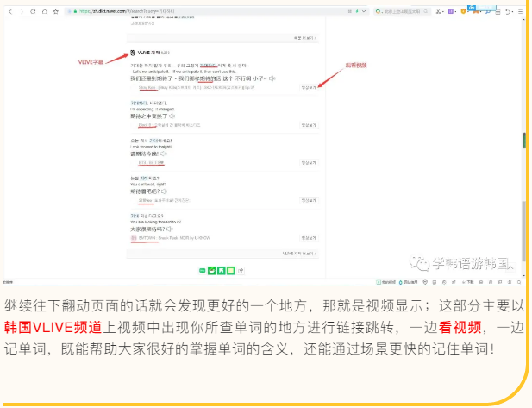Screen dimensions: 532x408
Task: Click the magnifier icon in the search box
Action: [425, 11]
